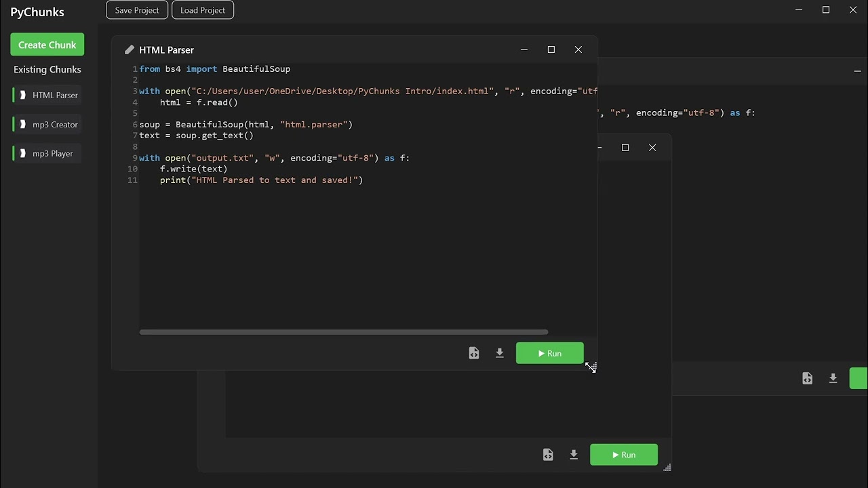Click the print("HTML Parsed to text and saved!") line
The height and width of the screenshot is (488, 868).
pos(262,180)
